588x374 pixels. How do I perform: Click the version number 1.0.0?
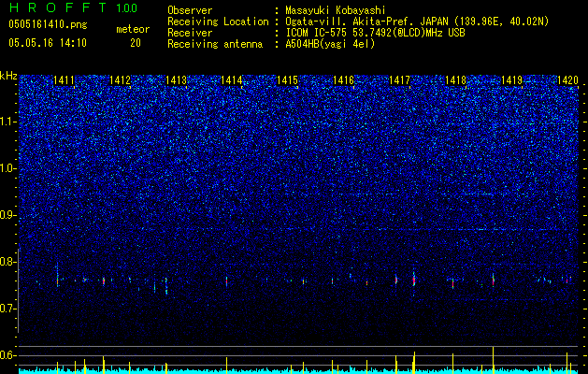coord(127,8)
